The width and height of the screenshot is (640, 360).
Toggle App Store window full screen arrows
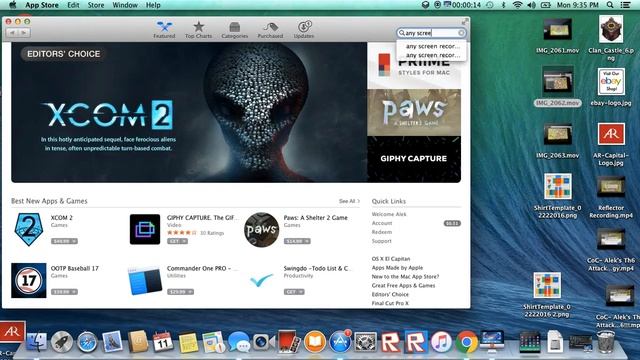(465, 21)
